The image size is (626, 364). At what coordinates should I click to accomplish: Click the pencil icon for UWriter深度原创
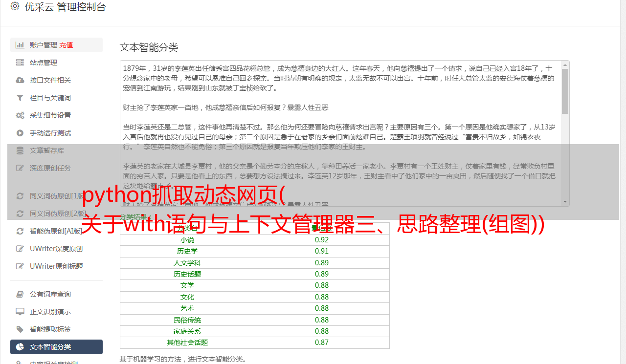point(20,249)
